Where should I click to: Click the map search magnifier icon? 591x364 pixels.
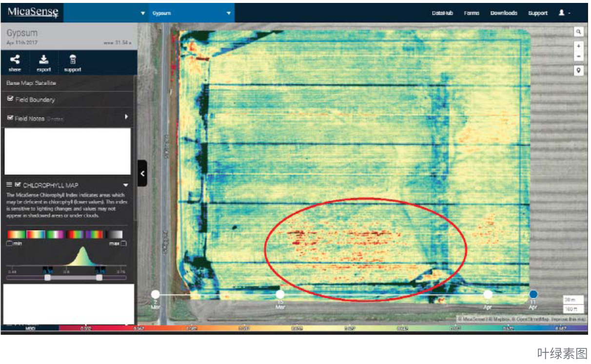578,32
